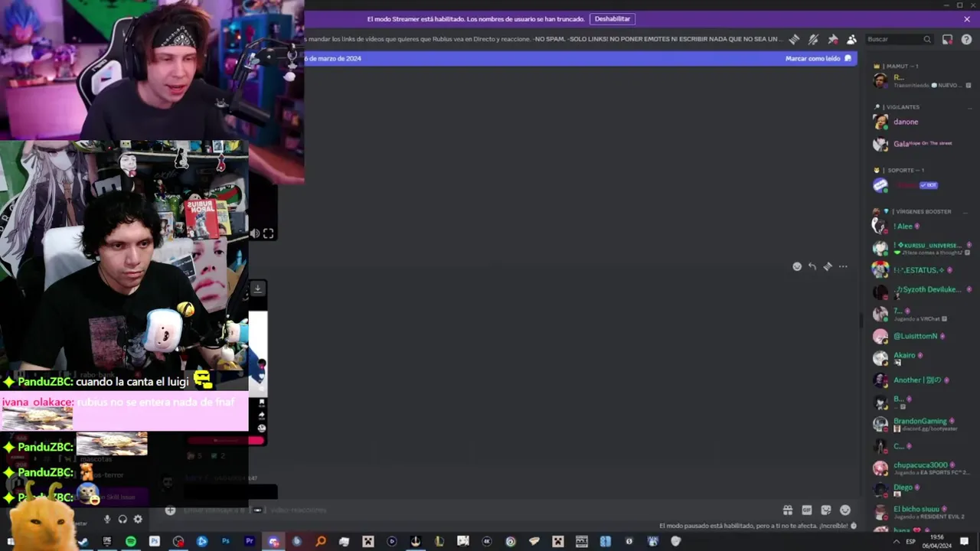Open the emoji picker
Screen dimensions: 980x551
click(845, 510)
